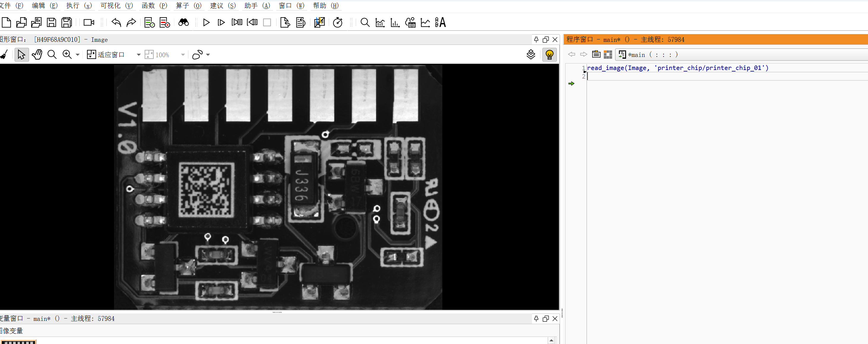The width and height of the screenshot is (868, 344).
Task: Click the undo arrow button
Action: pyautogui.click(x=116, y=23)
